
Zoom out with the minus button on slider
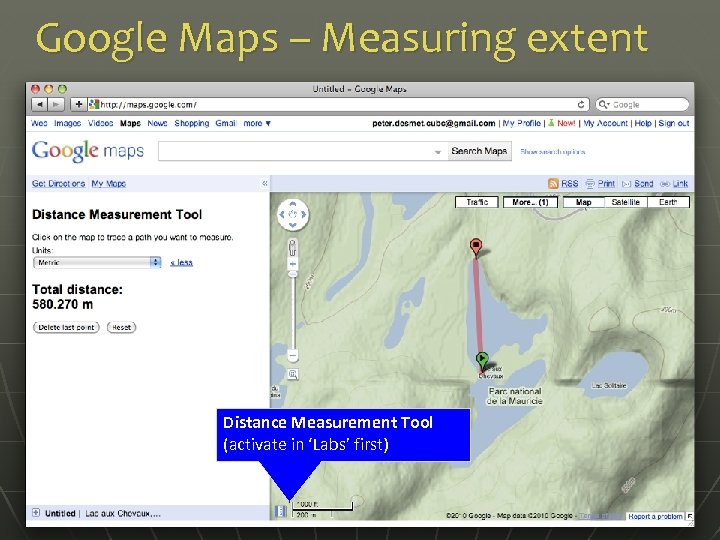tap(292, 355)
